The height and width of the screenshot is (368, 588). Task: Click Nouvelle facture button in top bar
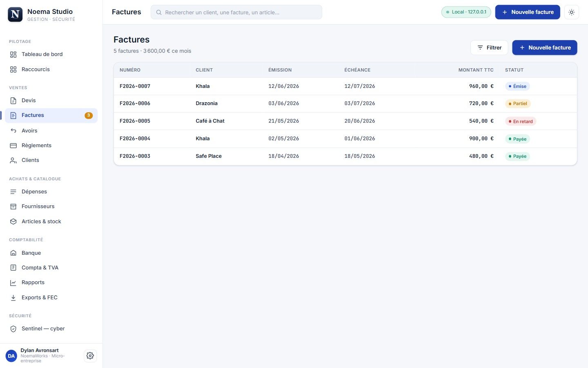pyautogui.click(x=528, y=12)
